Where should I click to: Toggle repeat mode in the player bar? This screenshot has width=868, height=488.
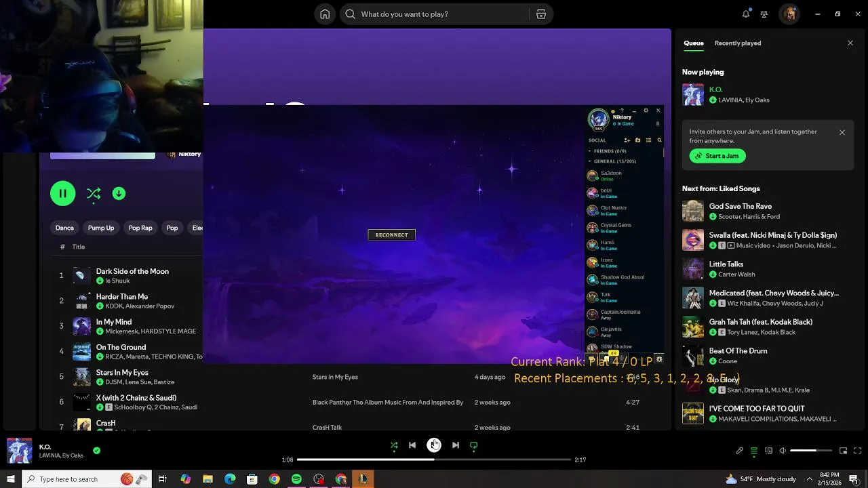pyautogui.click(x=474, y=445)
